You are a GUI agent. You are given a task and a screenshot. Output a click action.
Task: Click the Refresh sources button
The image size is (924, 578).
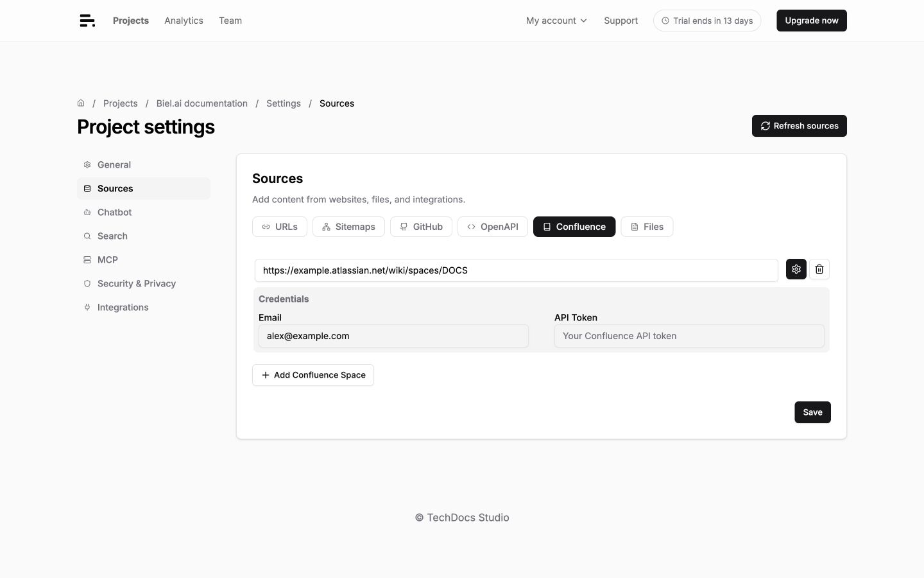tap(800, 126)
